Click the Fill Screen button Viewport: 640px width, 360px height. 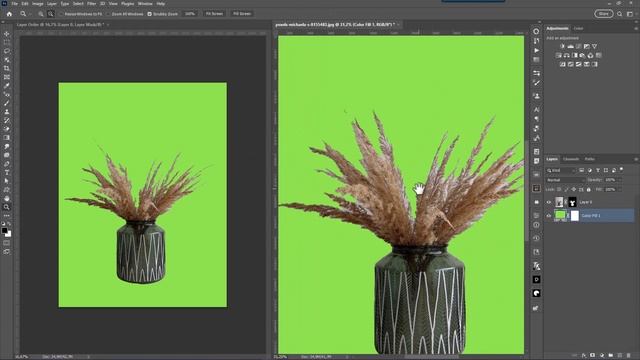click(x=242, y=14)
